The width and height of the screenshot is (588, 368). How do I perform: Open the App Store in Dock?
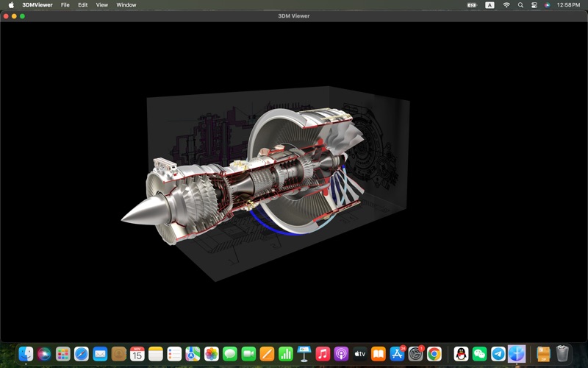398,354
